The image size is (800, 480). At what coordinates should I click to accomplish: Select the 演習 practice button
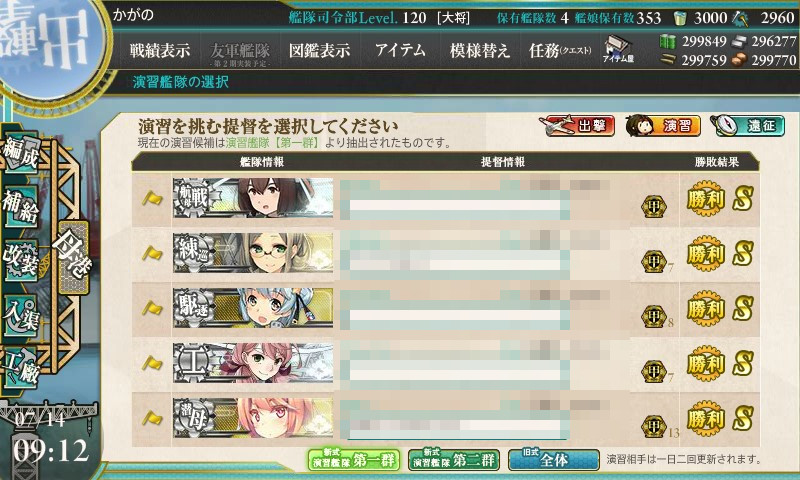click(x=663, y=125)
